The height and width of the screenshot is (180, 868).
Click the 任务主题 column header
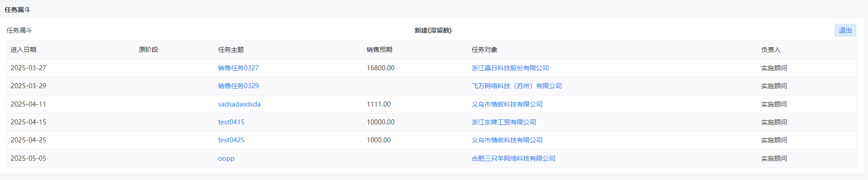pos(231,50)
